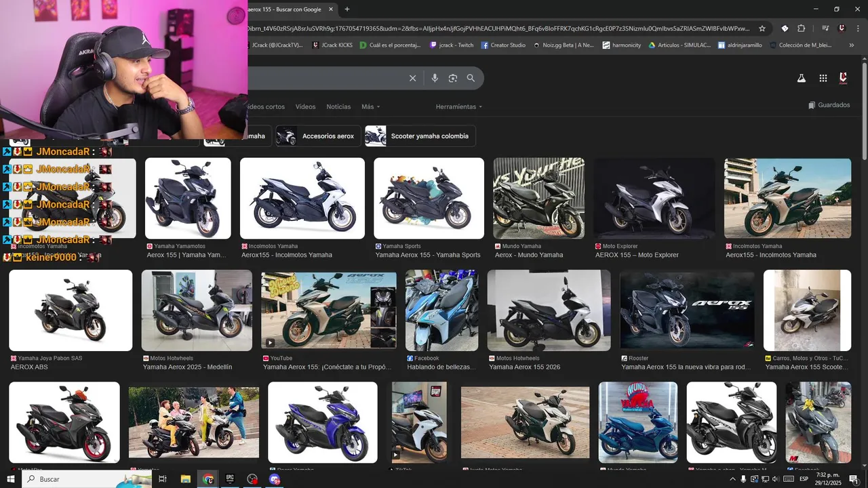Image resolution: width=868 pixels, height=488 pixels.
Task: Open the Guardados saved items
Action: click(x=829, y=105)
